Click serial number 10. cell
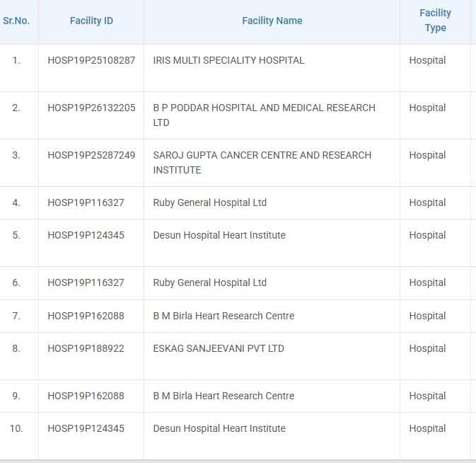This screenshot has height=463, width=476. pyautogui.click(x=16, y=428)
